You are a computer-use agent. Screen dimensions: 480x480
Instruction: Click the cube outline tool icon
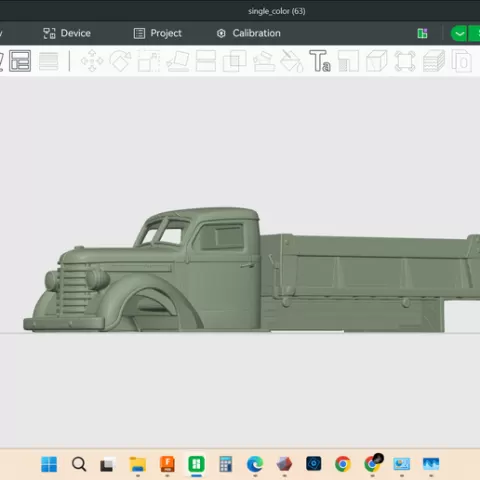tap(377, 61)
